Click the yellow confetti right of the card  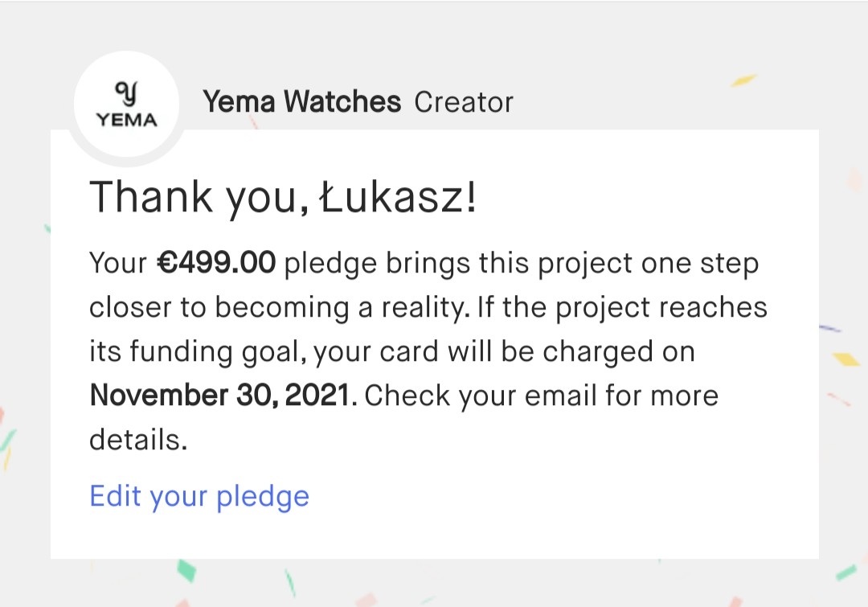[x=845, y=359]
